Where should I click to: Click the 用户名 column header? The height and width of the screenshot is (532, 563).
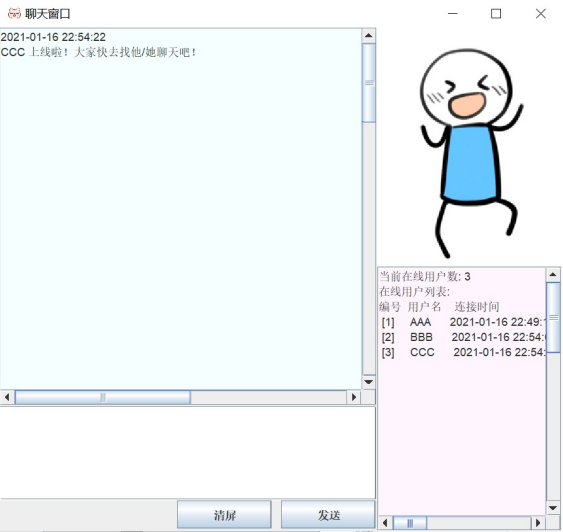424,307
